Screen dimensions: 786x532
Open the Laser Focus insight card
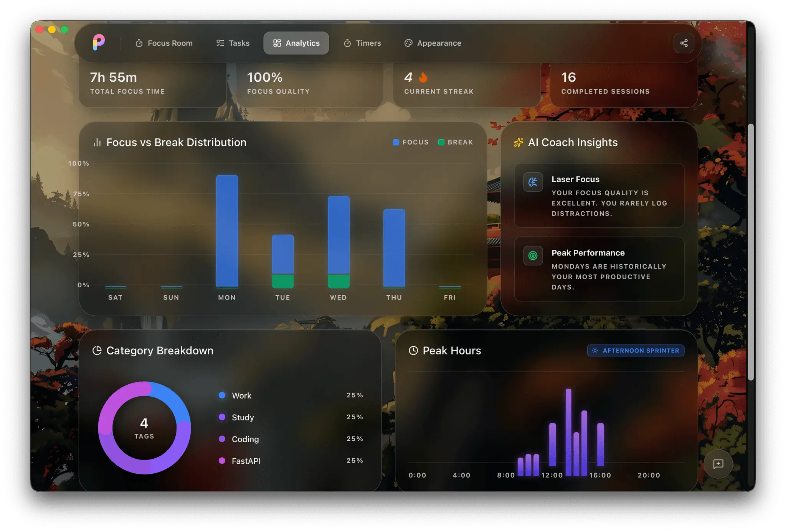click(599, 195)
